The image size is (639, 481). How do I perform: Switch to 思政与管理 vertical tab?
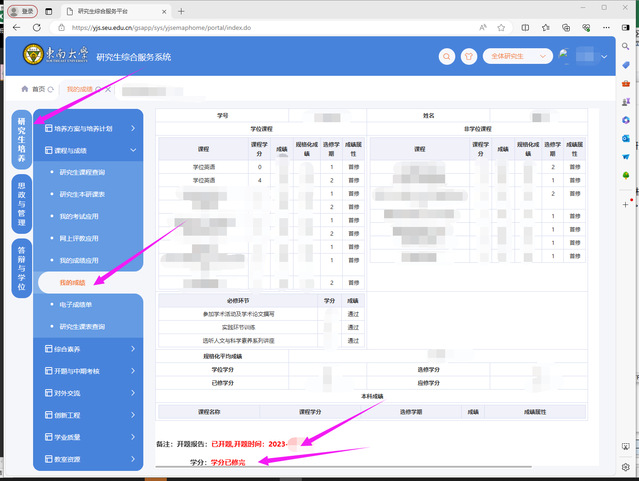point(21,201)
